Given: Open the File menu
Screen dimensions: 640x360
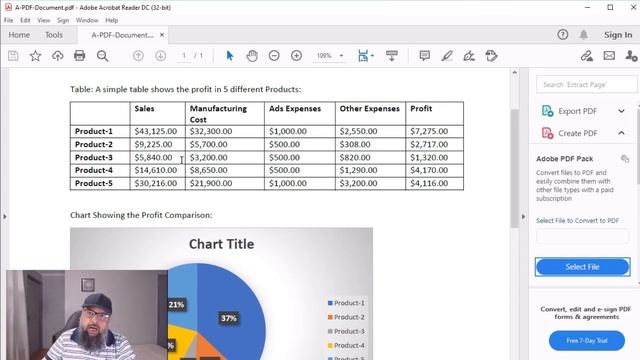Looking at the screenshot, I should [x=9, y=20].
